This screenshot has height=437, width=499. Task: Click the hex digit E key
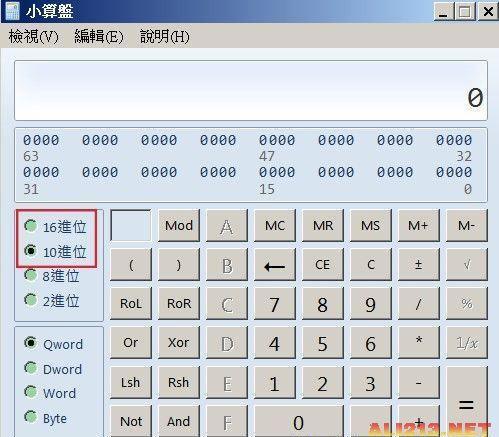(227, 382)
